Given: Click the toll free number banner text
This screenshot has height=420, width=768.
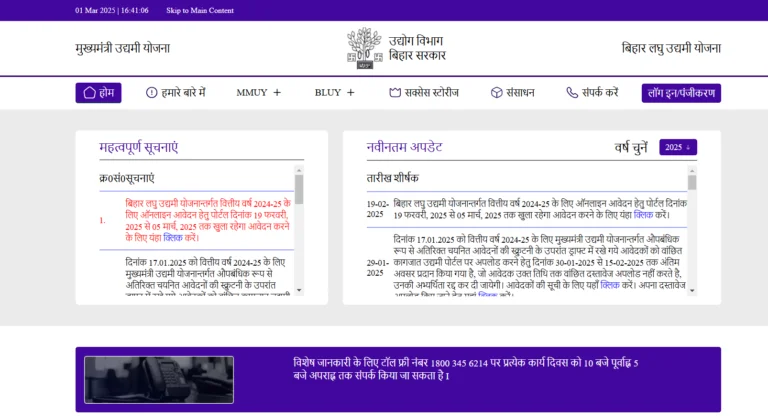Looking at the screenshot, I should pyautogui.click(x=465, y=369).
